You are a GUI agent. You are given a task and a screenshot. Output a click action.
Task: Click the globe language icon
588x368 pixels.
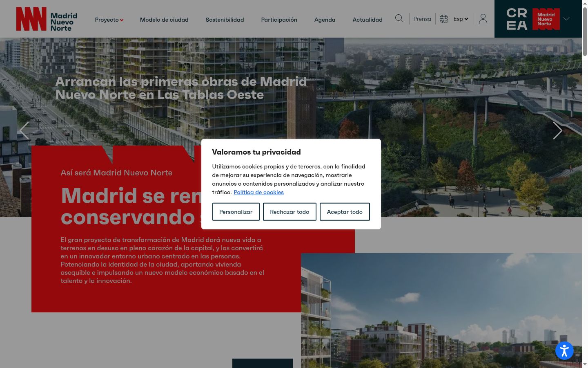click(x=444, y=19)
